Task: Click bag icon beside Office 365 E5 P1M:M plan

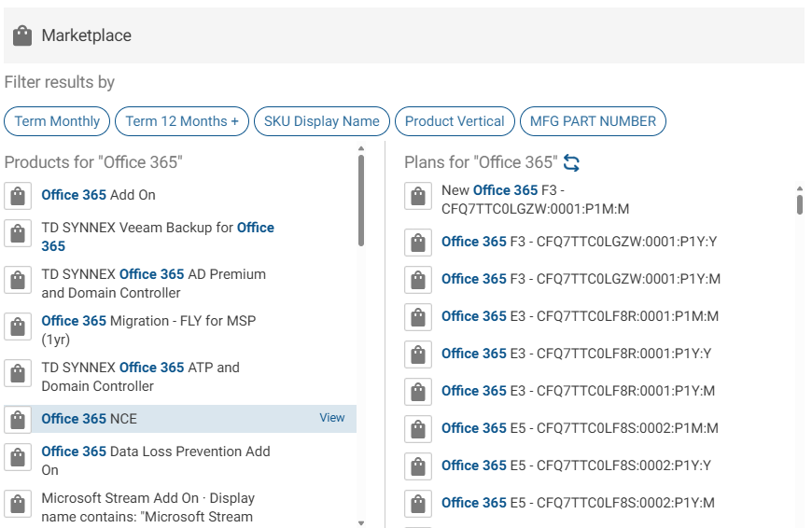Action: pos(418,428)
